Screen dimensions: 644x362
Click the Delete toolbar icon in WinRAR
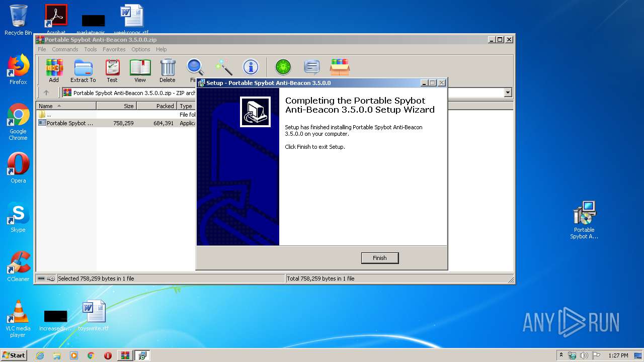tap(168, 71)
